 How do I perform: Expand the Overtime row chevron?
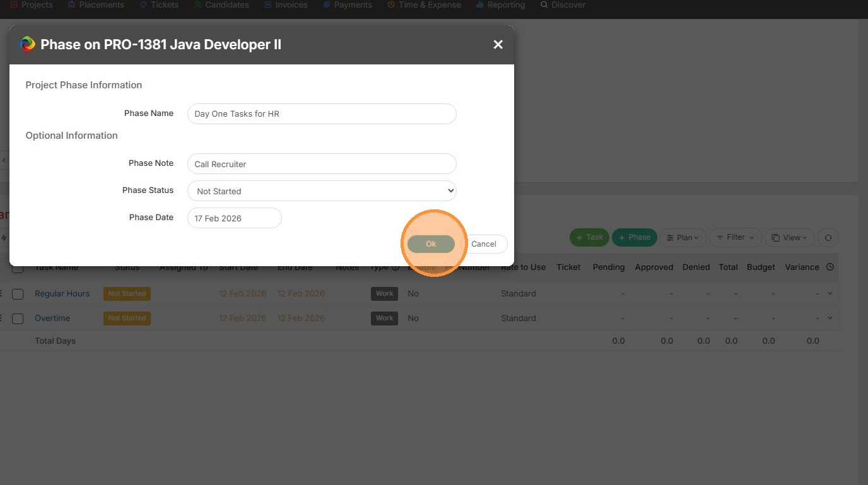click(830, 318)
